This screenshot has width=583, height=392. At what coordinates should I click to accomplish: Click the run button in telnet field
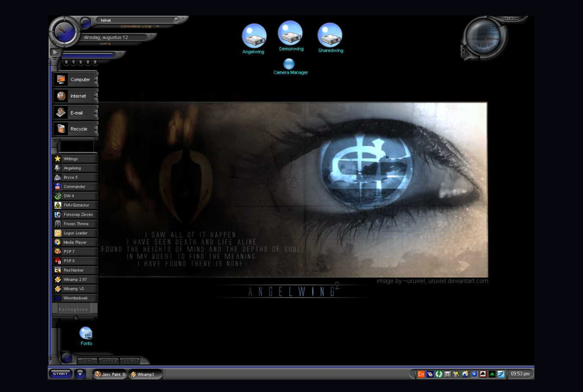point(176,20)
